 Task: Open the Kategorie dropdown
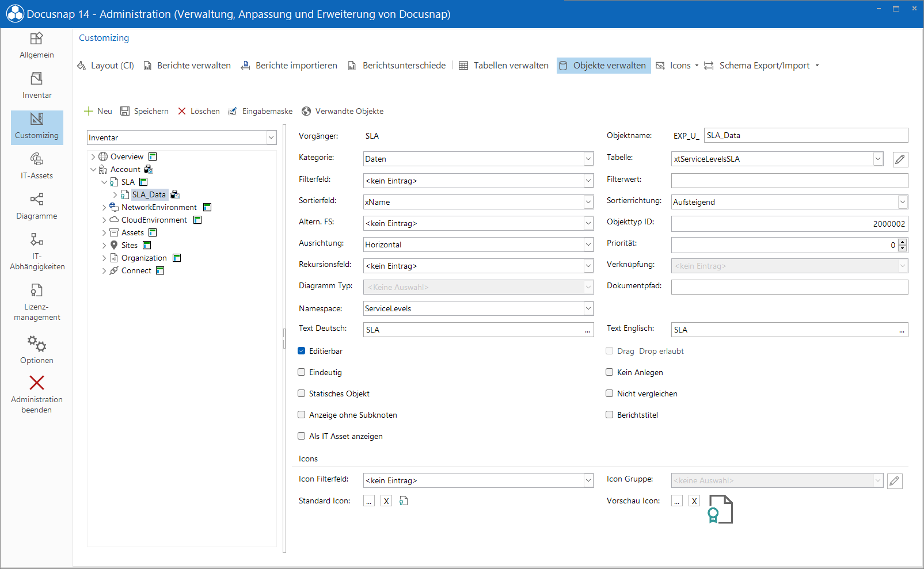pos(588,159)
